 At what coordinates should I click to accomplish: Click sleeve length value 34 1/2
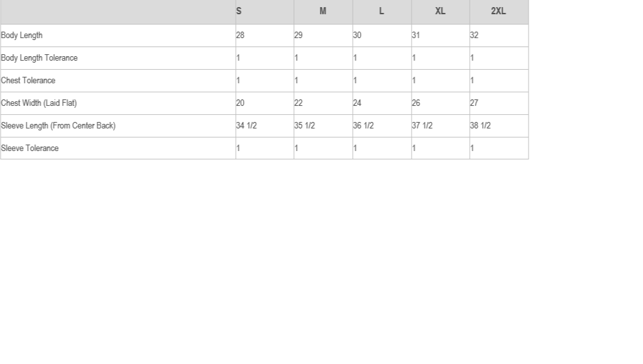(x=246, y=126)
